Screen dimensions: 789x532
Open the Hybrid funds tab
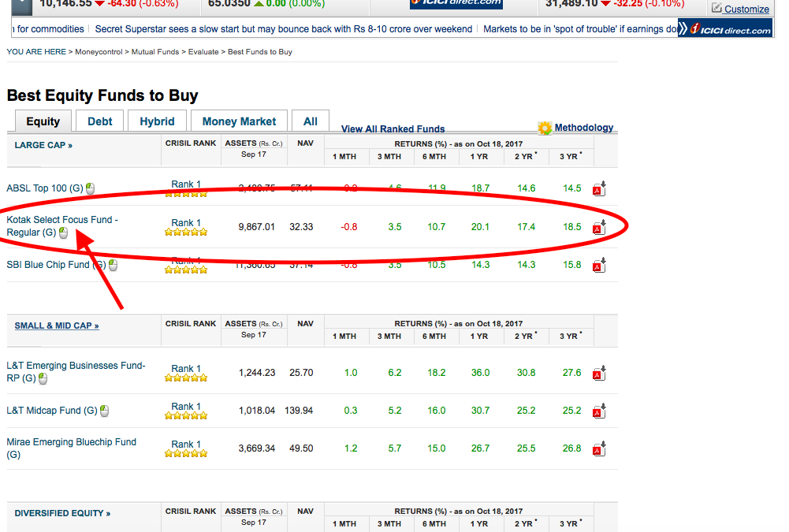click(x=157, y=121)
